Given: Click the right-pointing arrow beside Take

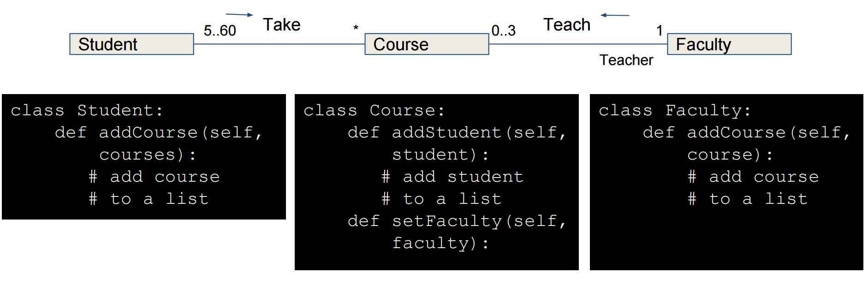Looking at the screenshot, I should coord(239,15).
